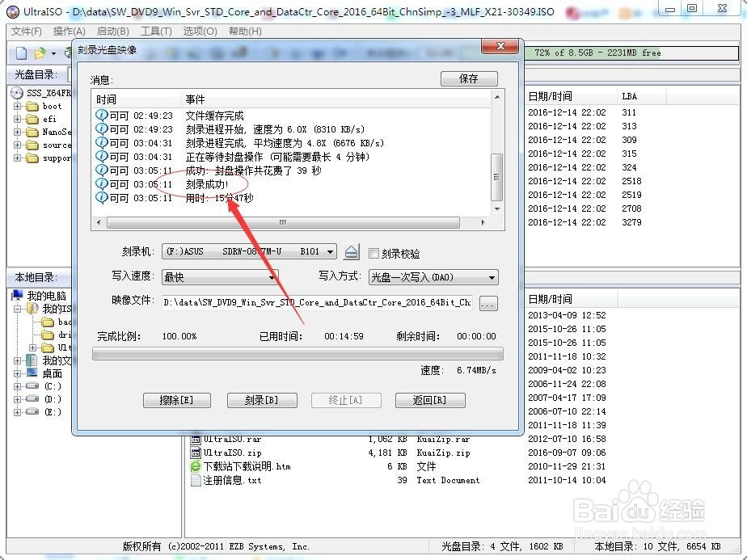
Task: Click the 保存 button
Action: (x=469, y=78)
